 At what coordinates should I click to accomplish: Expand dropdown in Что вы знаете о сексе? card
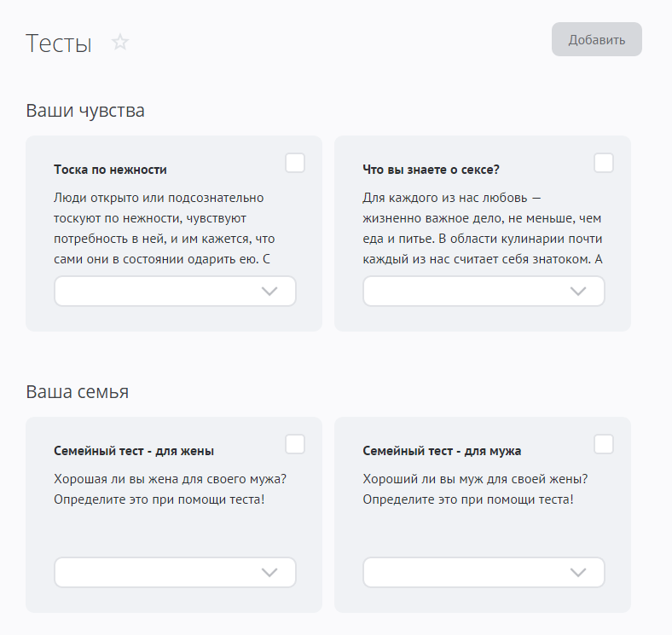click(x=484, y=292)
